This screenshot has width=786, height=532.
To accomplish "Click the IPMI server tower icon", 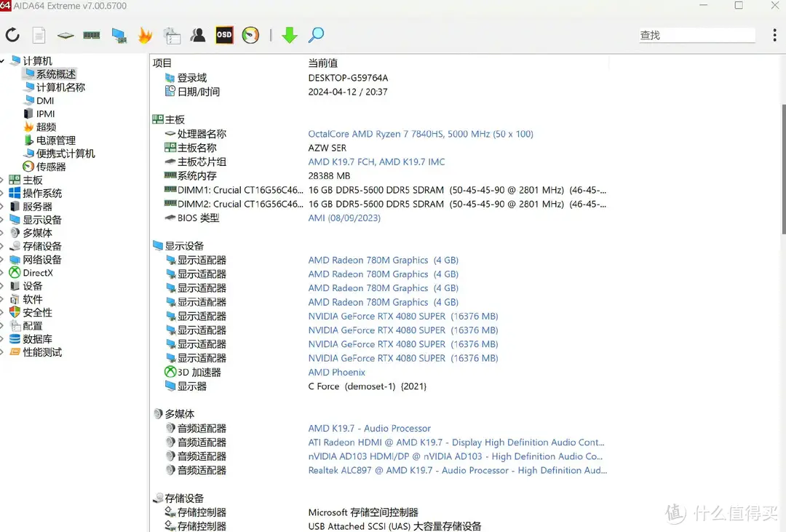I will (28, 114).
